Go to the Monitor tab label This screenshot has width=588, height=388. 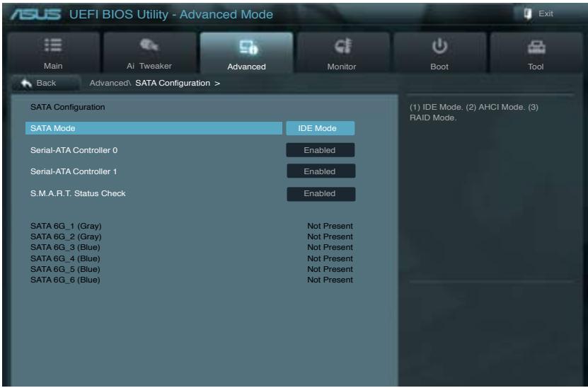[x=341, y=67]
